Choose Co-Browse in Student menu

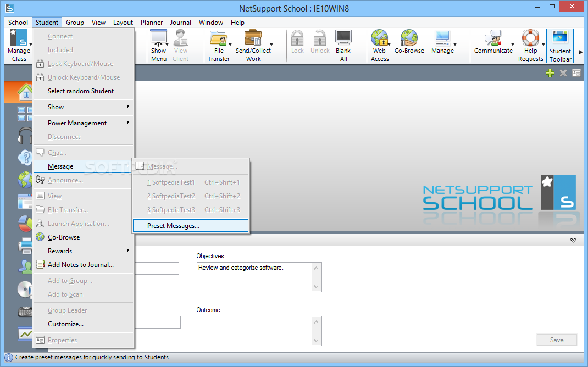point(83,237)
